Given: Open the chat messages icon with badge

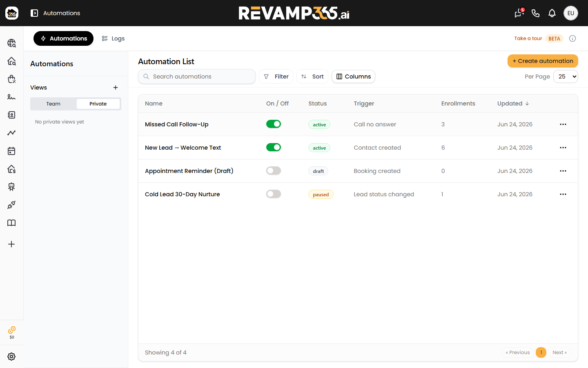Looking at the screenshot, I should point(519,13).
